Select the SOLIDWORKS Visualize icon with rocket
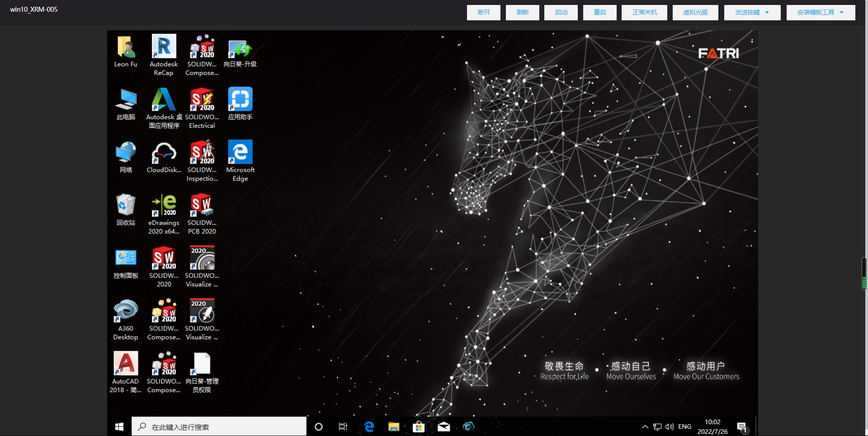This screenshot has width=868, height=436. pyautogui.click(x=202, y=319)
